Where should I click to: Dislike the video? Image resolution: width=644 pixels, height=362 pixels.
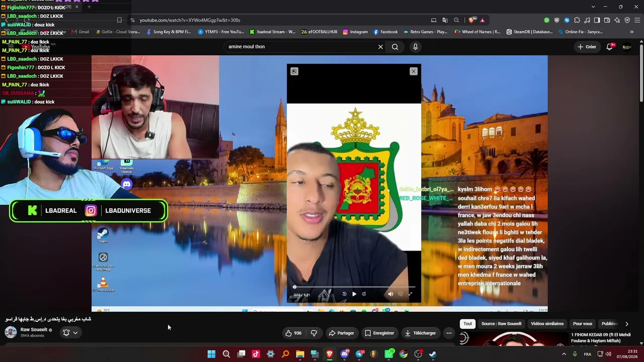[314, 333]
